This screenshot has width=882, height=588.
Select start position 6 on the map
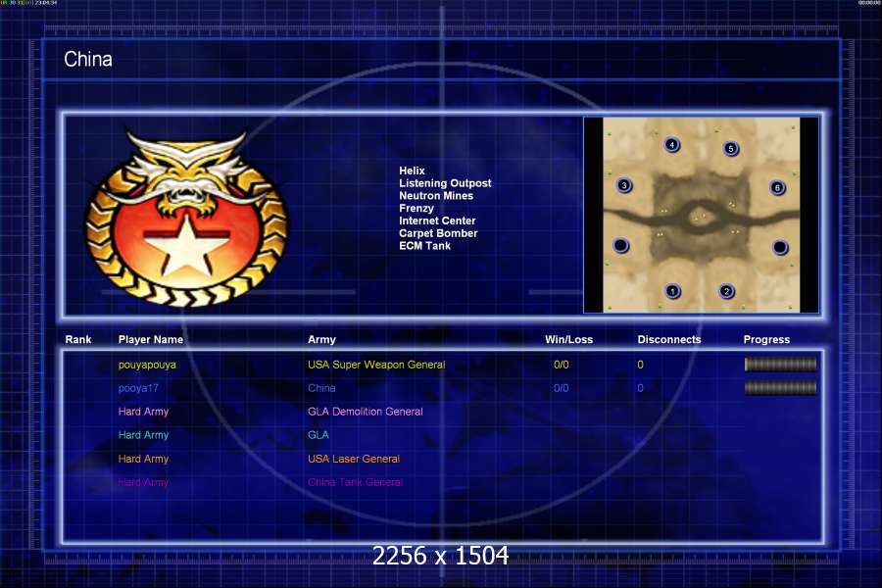coord(777,187)
